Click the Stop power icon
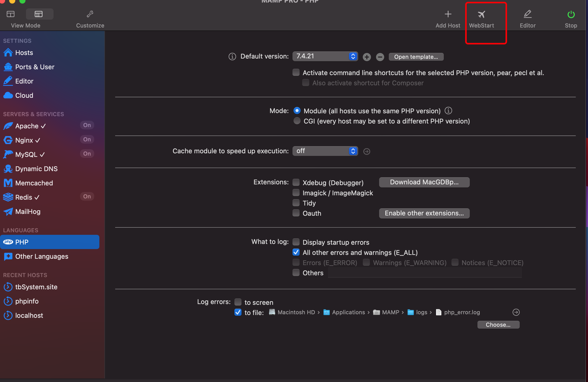Viewport: 588px width, 382px height. tap(571, 14)
